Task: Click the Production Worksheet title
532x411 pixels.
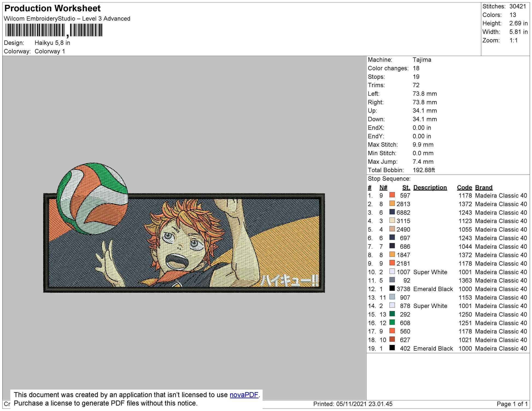Action: point(52,8)
